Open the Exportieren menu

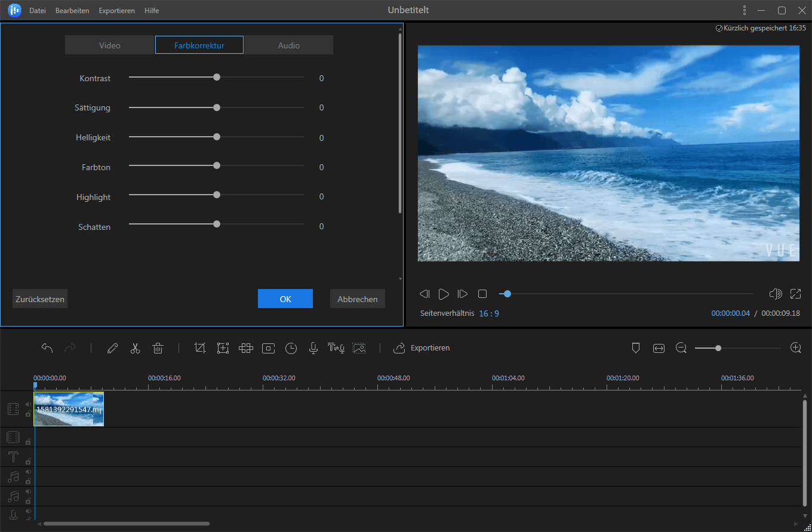[x=116, y=11]
